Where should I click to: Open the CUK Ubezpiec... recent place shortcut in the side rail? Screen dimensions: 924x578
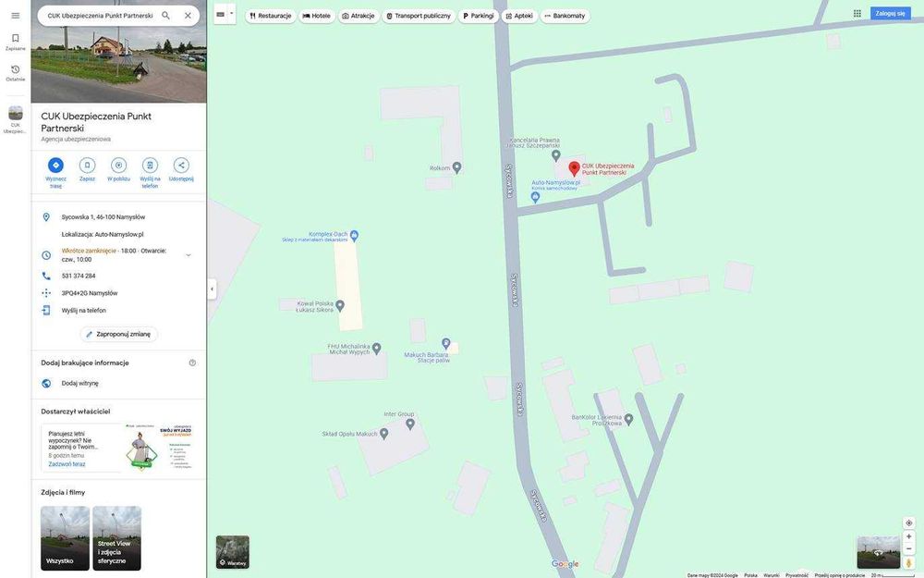16,119
